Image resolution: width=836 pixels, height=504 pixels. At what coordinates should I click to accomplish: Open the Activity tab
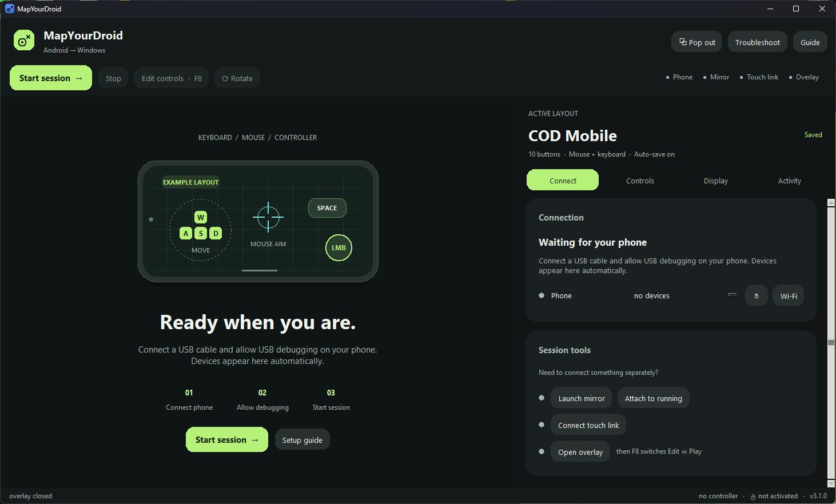pyautogui.click(x=790, y=181)
